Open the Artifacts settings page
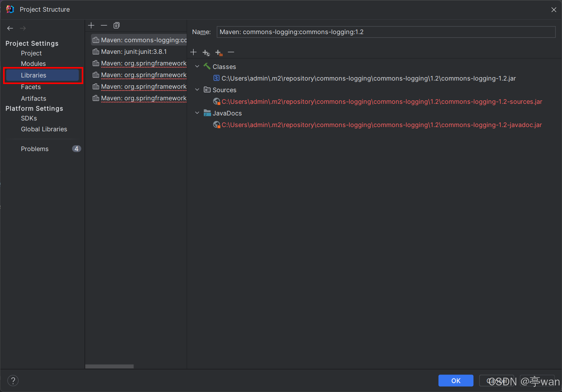The height and width of the screenshot is (392, 562). (34, 98)
